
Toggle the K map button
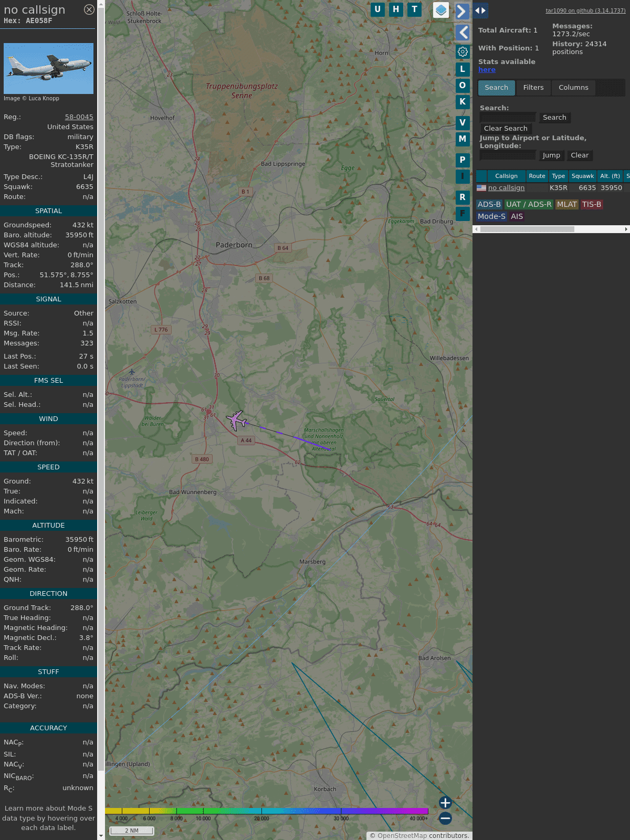pos(463,102)
